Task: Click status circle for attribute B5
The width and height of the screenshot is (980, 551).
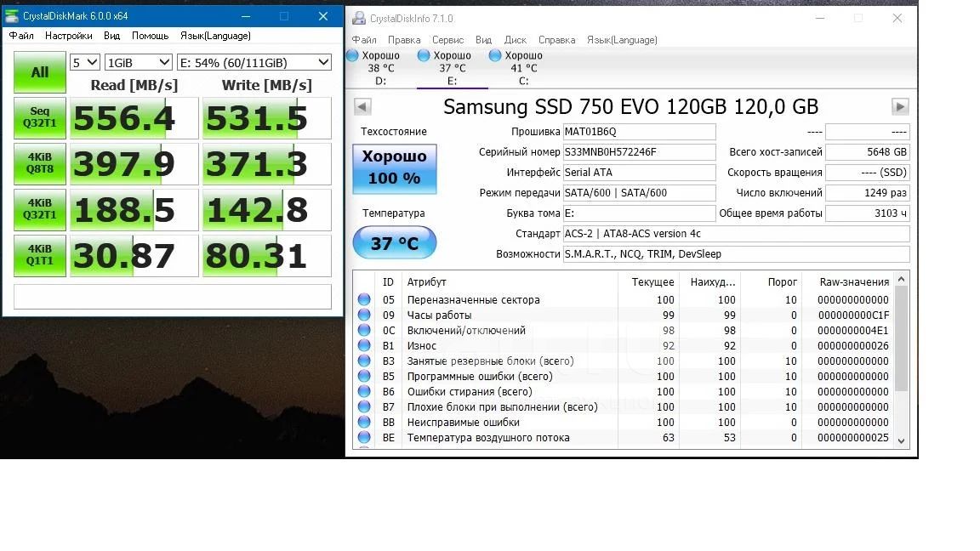Action: click(x=364, y=376)
